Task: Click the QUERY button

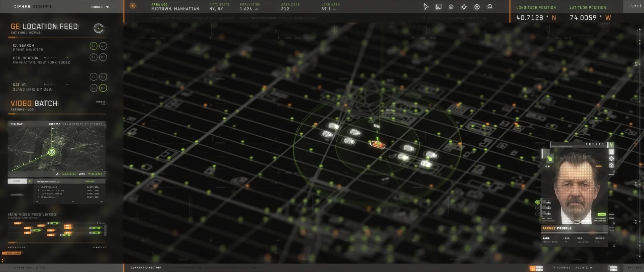Action: click(x=17, y=181)
